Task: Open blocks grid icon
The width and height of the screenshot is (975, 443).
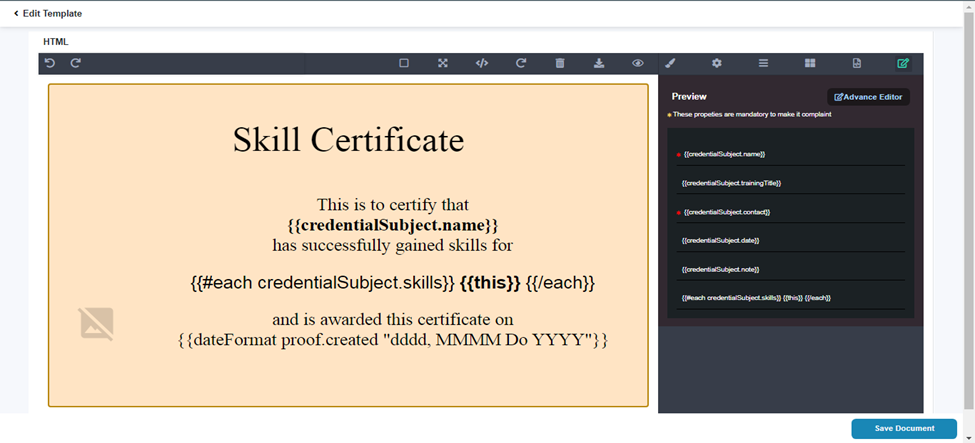Action: click(810, 63)
